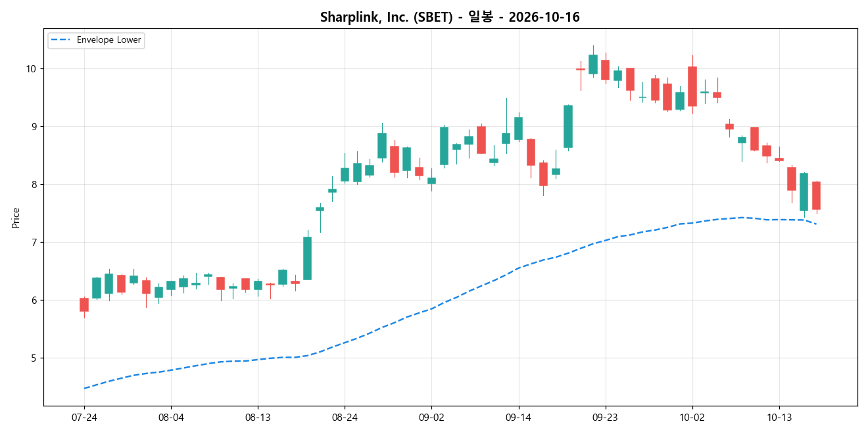
Task: Select the 07-24 x-axis date label
Action: pyautogui.click(x=84, y=417)
